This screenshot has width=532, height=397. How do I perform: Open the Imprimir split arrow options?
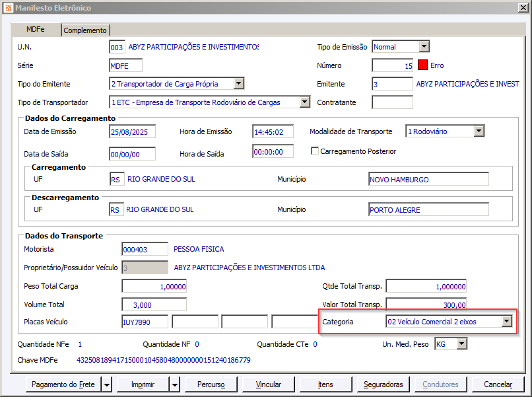pyautogui.click(x=174, y=384)
